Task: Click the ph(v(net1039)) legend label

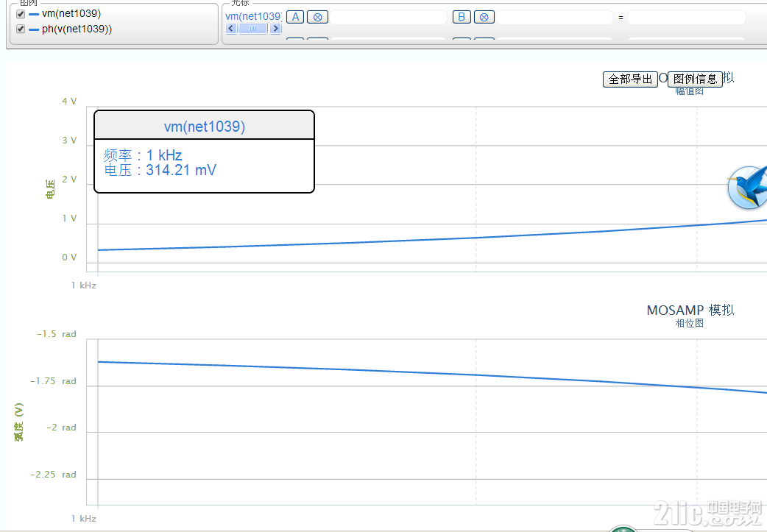Action: pos(77,29)
